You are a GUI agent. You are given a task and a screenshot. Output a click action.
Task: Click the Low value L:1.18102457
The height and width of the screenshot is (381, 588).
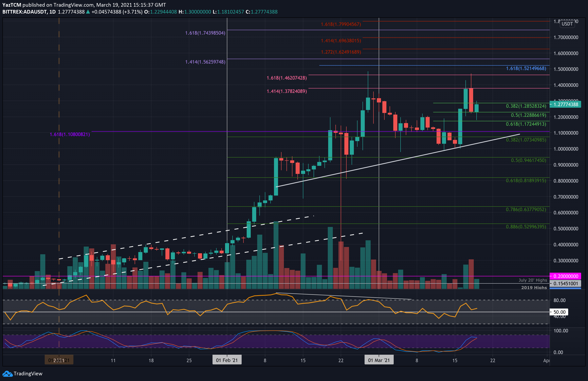[x=228, y=12]
